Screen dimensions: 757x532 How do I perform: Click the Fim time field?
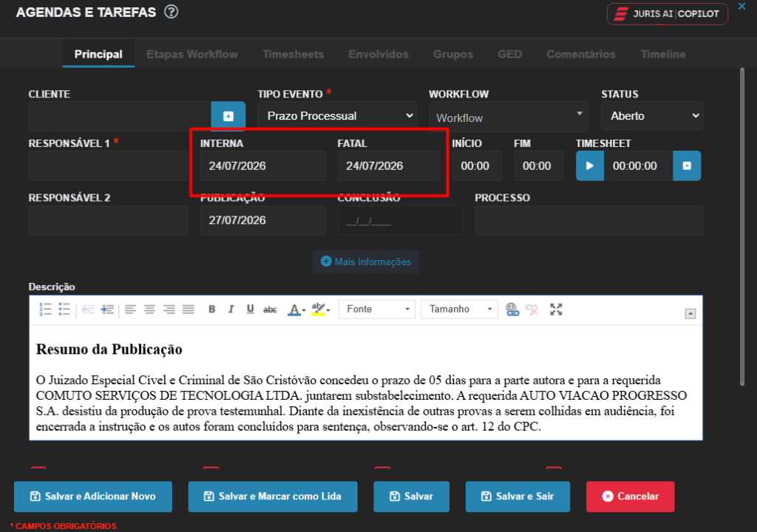point(538,166)
